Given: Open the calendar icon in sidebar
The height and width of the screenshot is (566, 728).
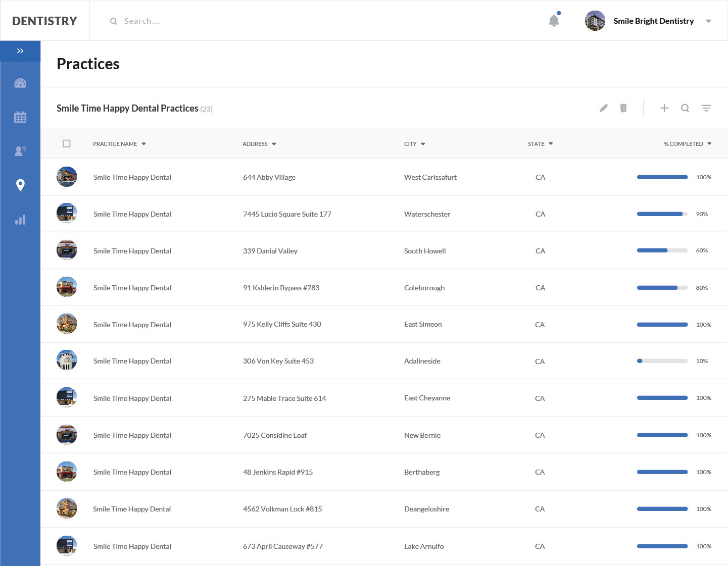Looking at the screenshot, I should 20,117.
